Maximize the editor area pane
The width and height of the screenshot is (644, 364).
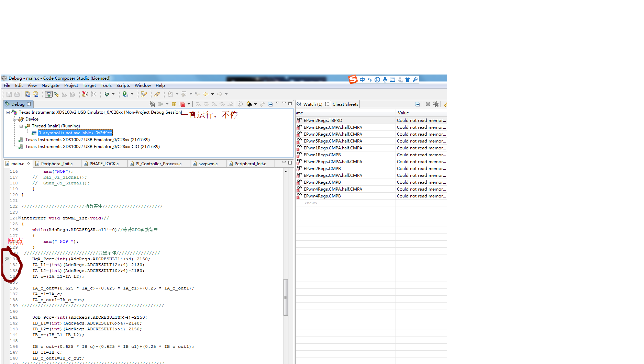coord(290,162)
